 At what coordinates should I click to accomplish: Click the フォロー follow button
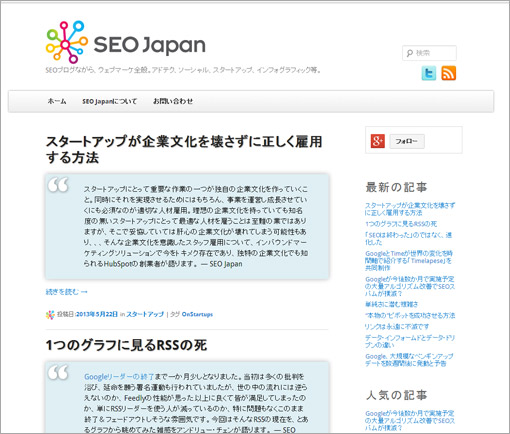pos(407,141)
